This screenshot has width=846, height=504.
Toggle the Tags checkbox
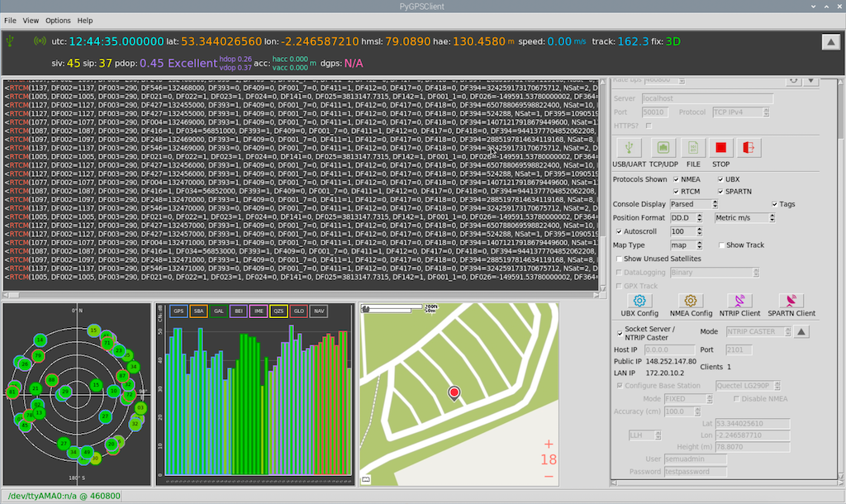tap(775, 205)
